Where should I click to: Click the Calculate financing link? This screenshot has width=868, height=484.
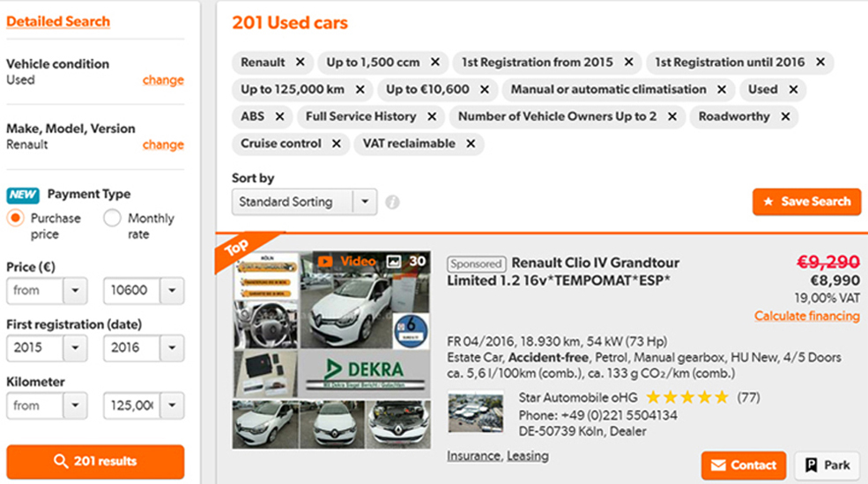[806, 316]
